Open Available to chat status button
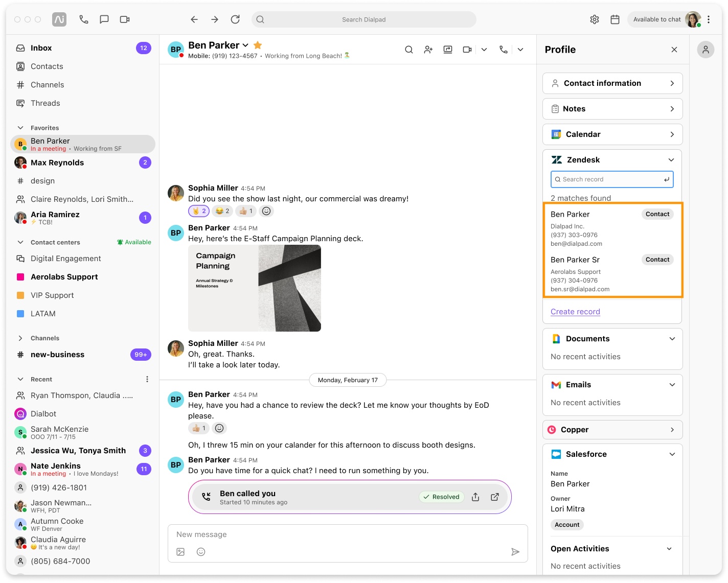This screenshot has height=583, width=728. coord(664,19)
